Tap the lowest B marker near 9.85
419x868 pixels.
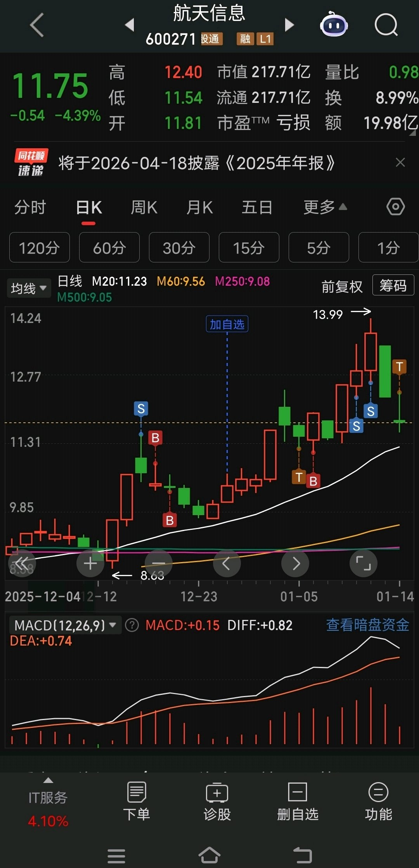pyautogui.click(x=170, y=520)
